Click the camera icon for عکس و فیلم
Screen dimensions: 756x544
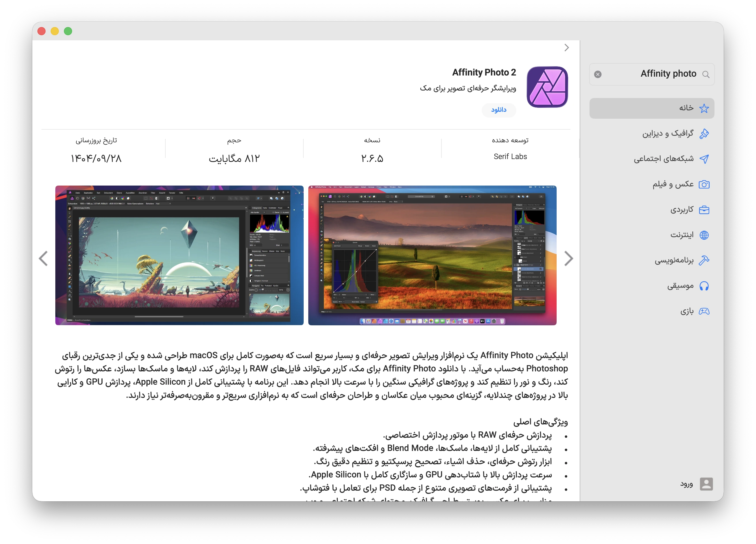[705, 184]
